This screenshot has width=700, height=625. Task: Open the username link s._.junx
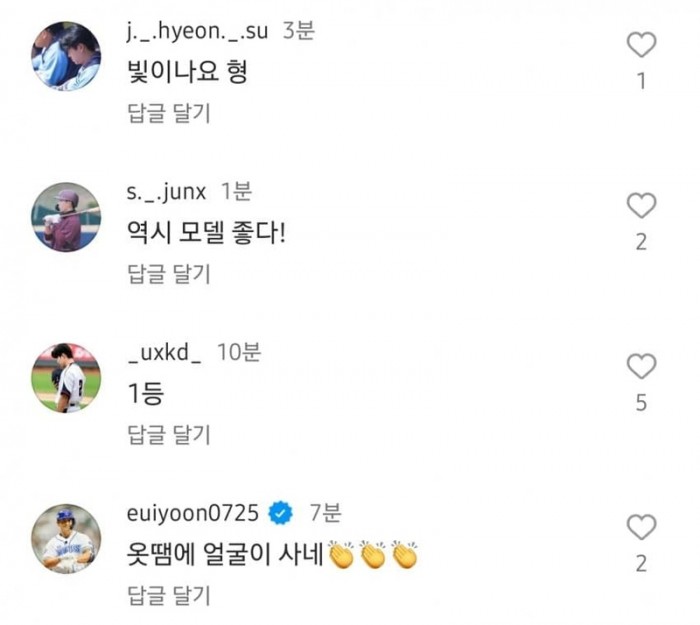click(168, 192)
